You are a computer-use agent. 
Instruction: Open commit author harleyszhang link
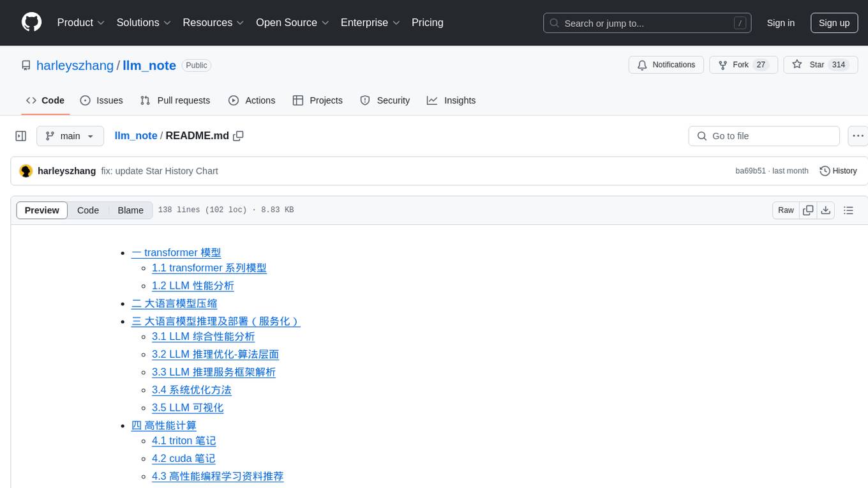[67, 171]
